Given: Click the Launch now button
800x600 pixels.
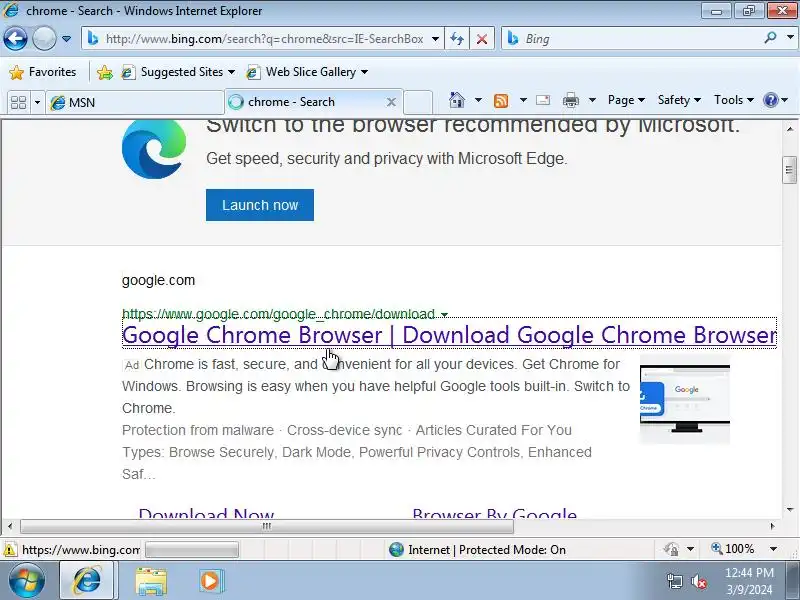Looking at the screenshot, I should (260, 205).
